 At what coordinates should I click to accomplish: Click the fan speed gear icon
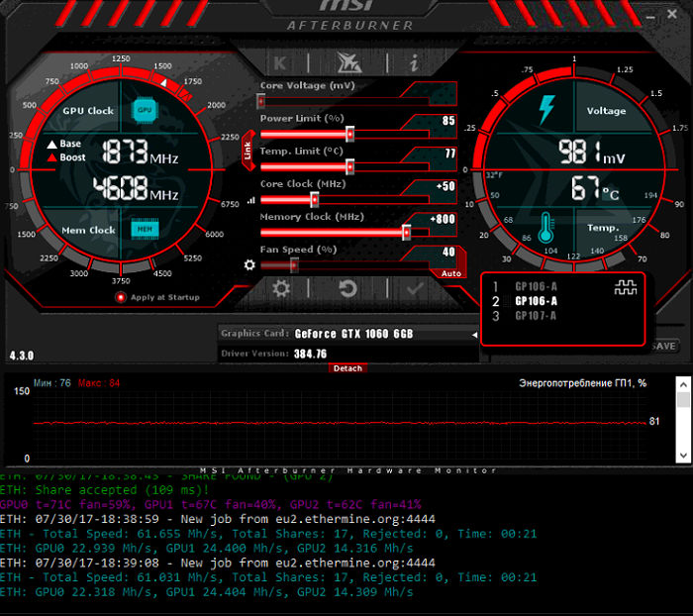pos(249,264)
